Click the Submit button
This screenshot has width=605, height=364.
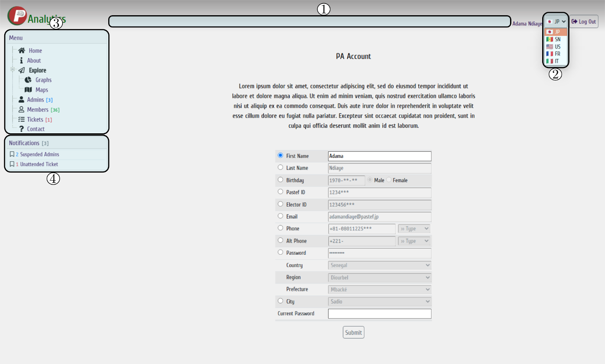(x=353, y=332)
